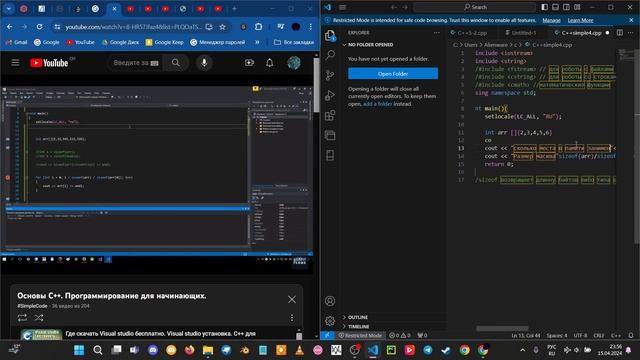Click the YouTube voice search microphone
The height and width of the screenshot is (360, 640).
click(x=204, y=63)
